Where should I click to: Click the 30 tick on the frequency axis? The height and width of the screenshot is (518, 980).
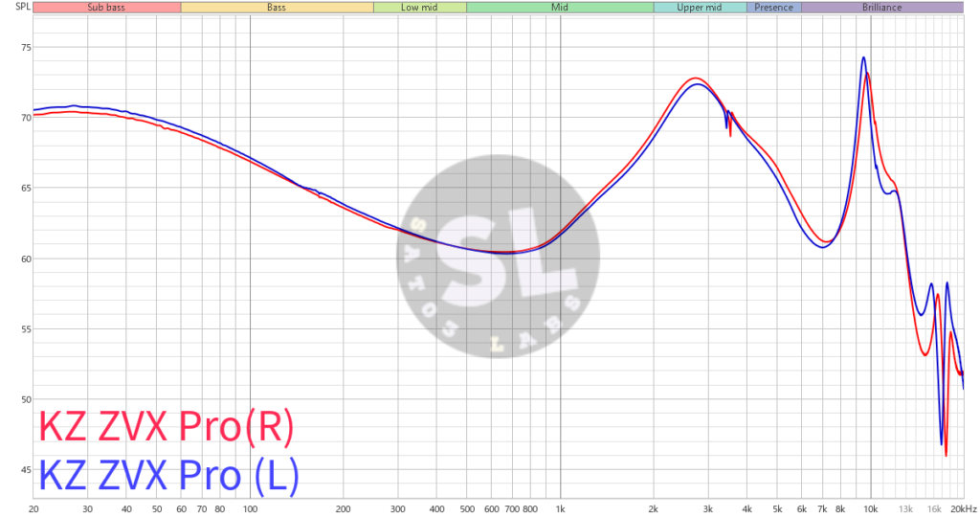tap(87, 509)
